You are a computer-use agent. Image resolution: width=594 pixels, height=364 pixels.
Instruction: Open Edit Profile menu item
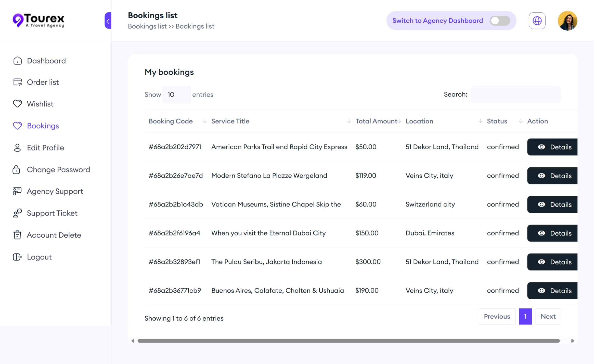45,148
